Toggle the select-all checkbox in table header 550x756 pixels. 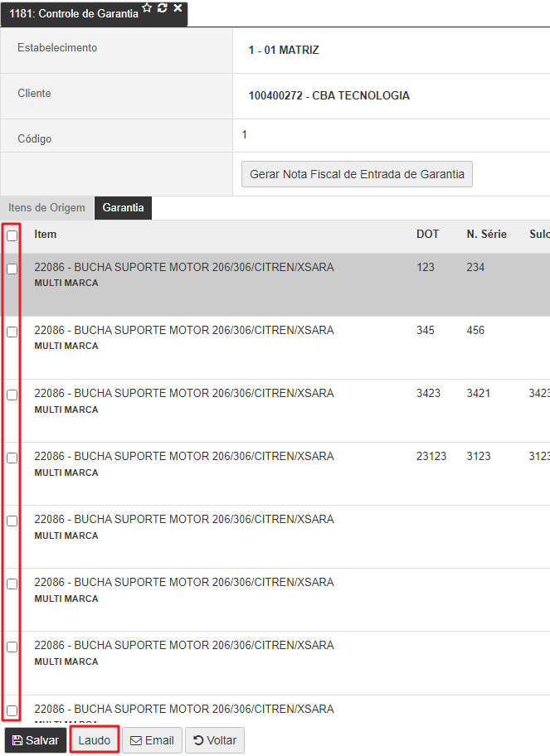click(12, 235)
